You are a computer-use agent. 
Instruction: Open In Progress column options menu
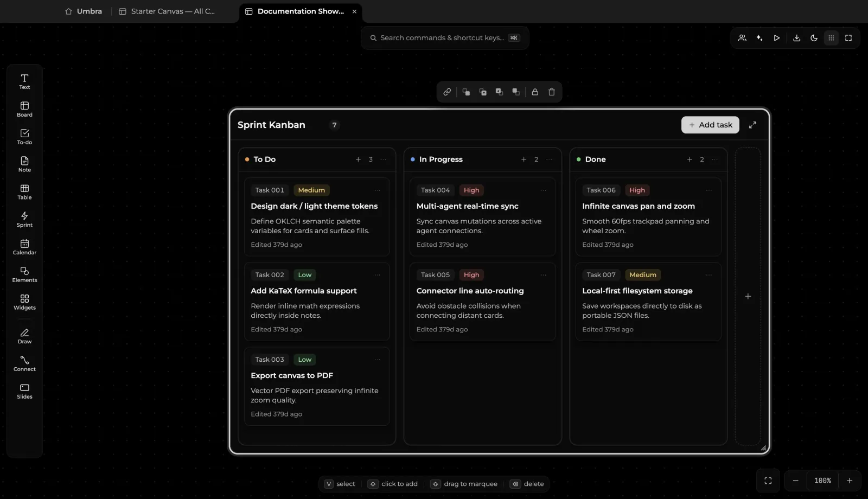coord(549,159)
